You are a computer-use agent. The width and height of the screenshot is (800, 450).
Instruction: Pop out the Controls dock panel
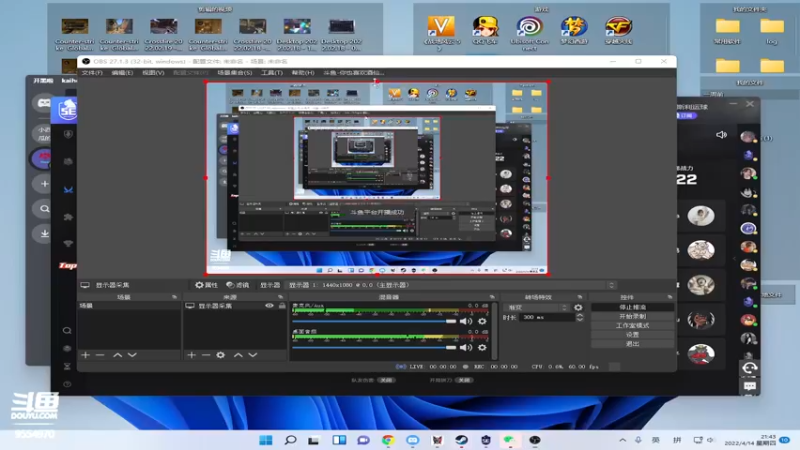pos(669,297)
